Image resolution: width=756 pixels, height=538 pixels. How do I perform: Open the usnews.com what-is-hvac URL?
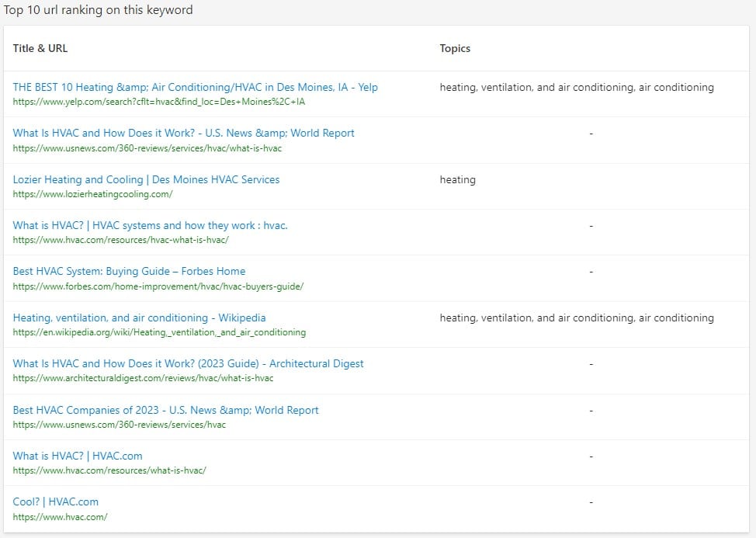(x=147, y=148)
